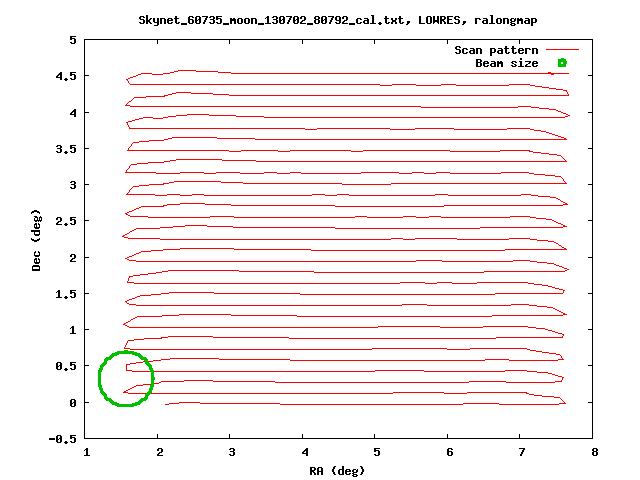This screenshot has width=640, height=480.
Task: Click y-axis tick label -0.5
Action: [62, 439]
